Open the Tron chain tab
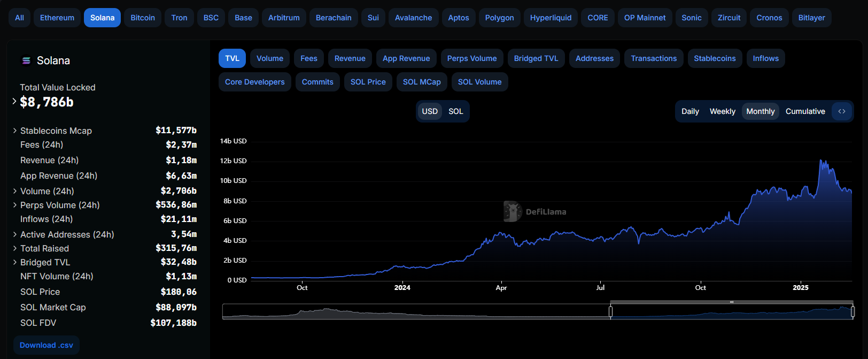This screenshot has height=359, width=868. (x=179, y=18)
